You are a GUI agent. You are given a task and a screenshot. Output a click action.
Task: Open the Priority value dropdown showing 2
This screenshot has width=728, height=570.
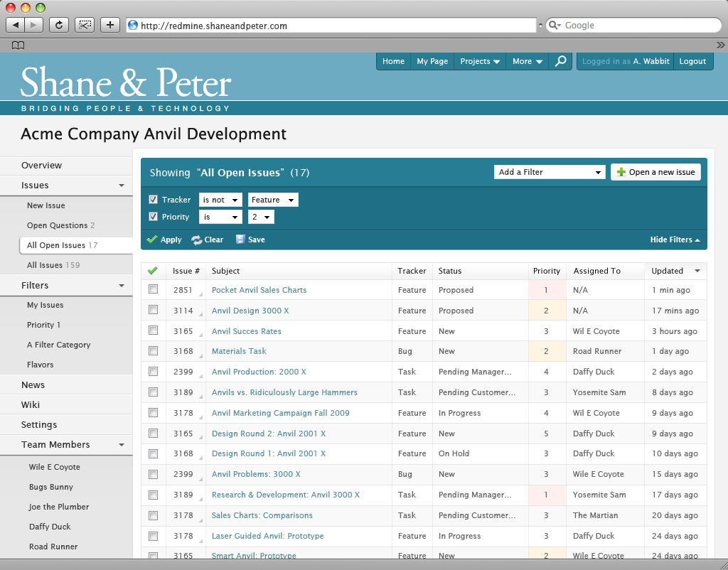(261, 217)
